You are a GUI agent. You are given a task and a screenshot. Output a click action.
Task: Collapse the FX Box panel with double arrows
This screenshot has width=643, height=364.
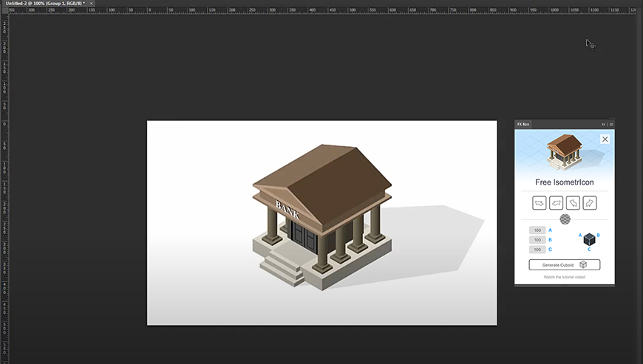click(603, 125)
